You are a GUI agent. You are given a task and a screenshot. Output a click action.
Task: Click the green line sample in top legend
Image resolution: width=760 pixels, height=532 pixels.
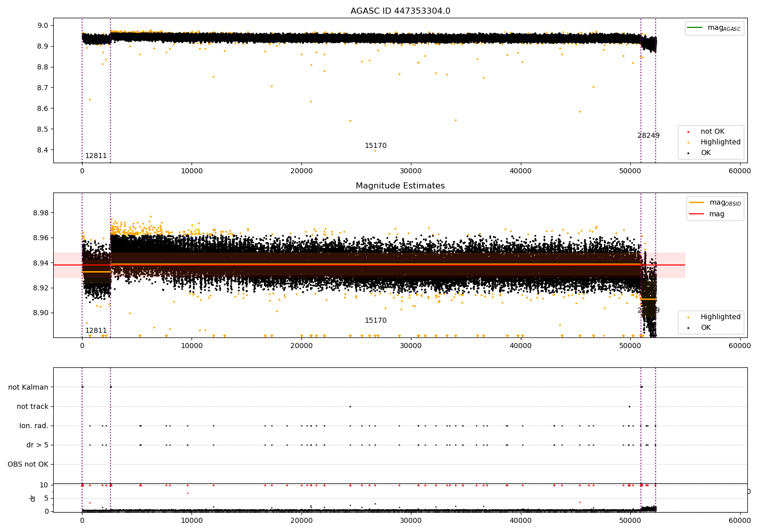(695, 27)
